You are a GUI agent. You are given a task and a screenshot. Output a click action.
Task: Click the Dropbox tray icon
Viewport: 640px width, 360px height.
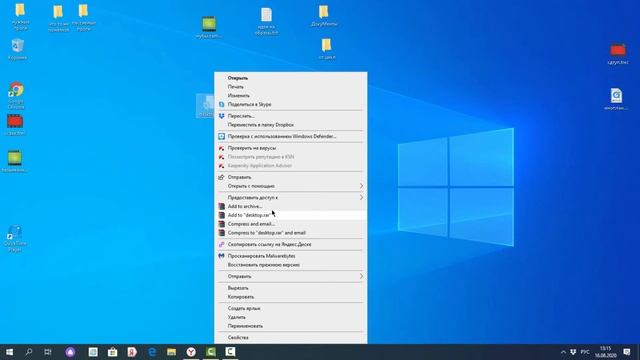(x=573, y=352)
